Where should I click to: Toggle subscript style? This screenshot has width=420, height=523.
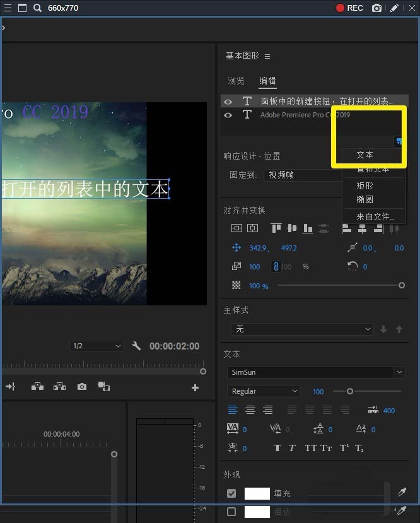coord(359,448)
